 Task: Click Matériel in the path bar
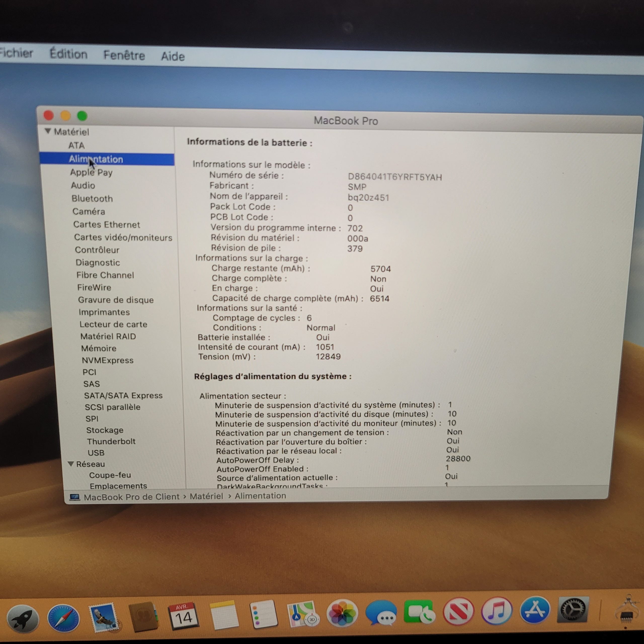click(x=206, y=496)
